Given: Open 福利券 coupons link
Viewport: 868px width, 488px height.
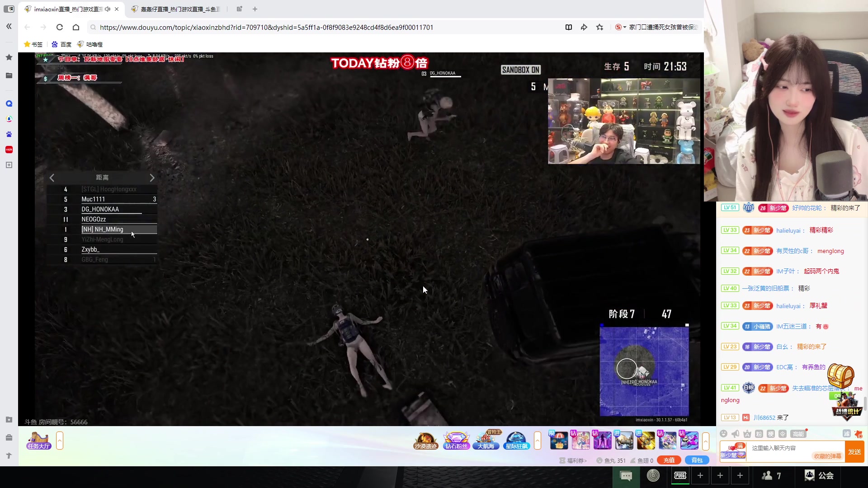Looking at the screenshot, I should pyautogui.click(x=573, y=460).
